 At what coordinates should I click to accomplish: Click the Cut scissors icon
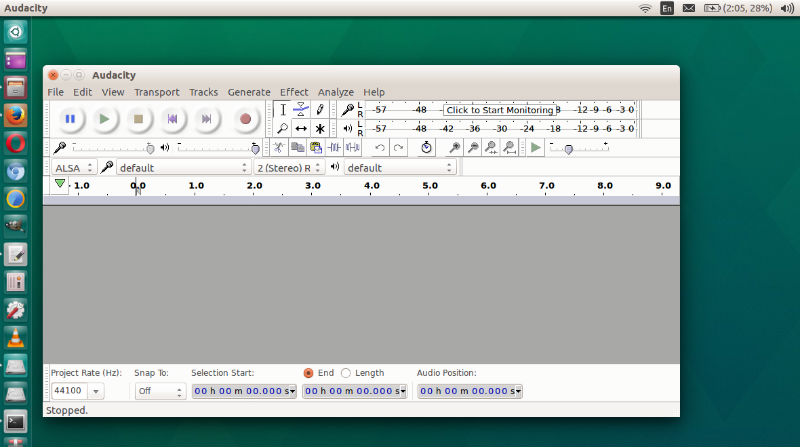pyautogui.click(x=279, y=148)
